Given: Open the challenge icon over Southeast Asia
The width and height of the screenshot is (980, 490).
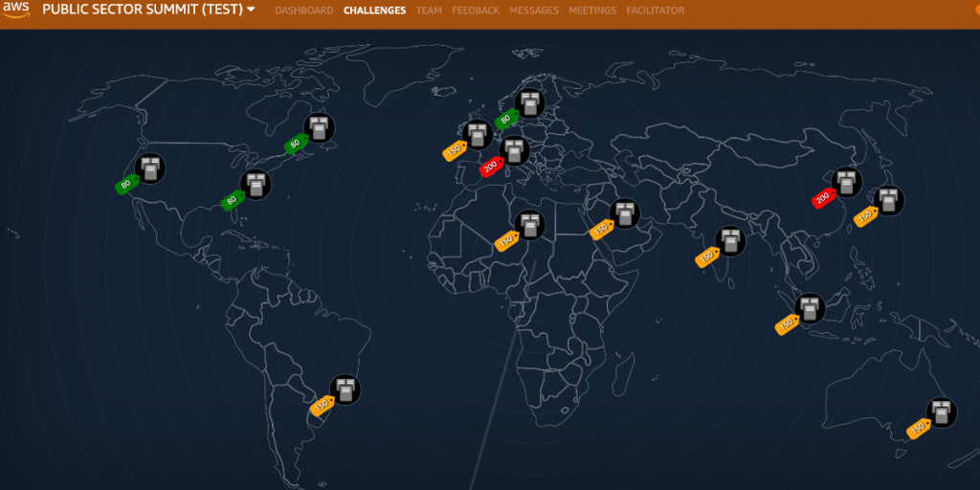Looking at the screenshot, I should pyautogui.click(x=810, y=308).
